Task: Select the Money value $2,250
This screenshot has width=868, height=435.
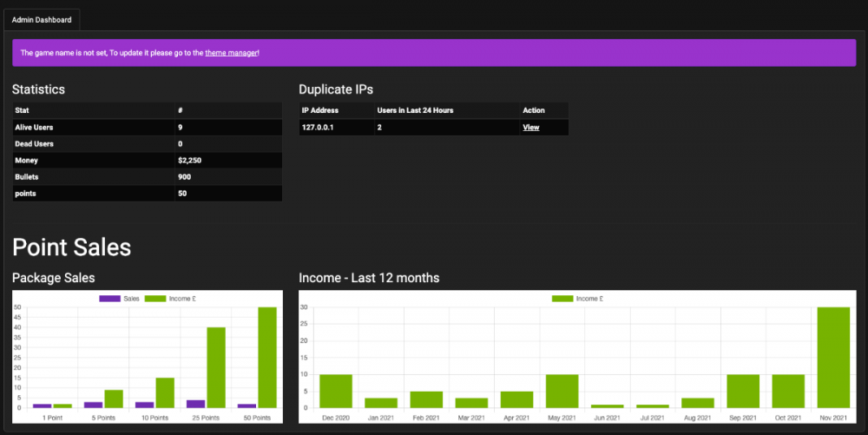Action: pyautogui.click(x=191, y=161)
